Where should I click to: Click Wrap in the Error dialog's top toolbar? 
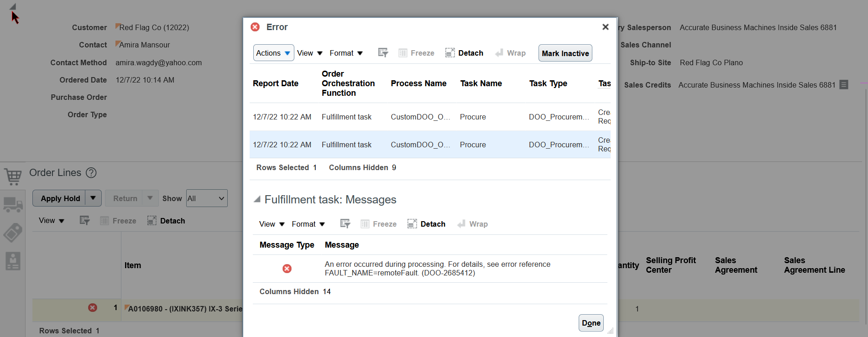510,53
